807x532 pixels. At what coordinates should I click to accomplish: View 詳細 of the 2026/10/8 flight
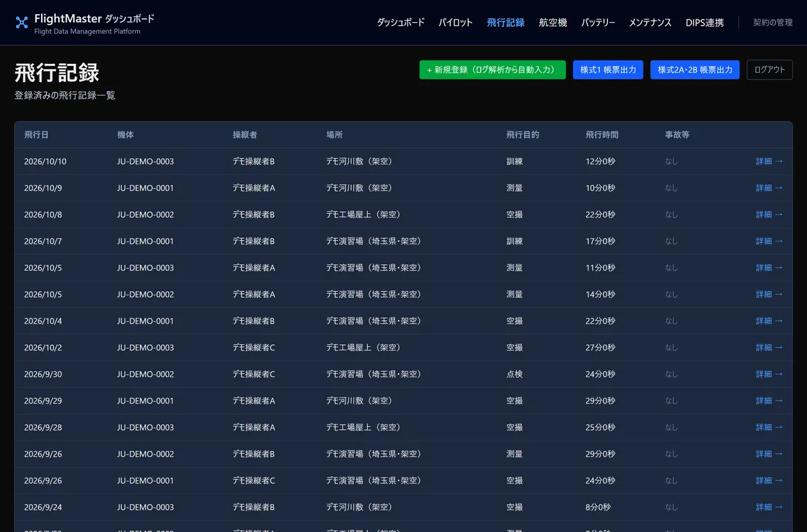point(769,215)
